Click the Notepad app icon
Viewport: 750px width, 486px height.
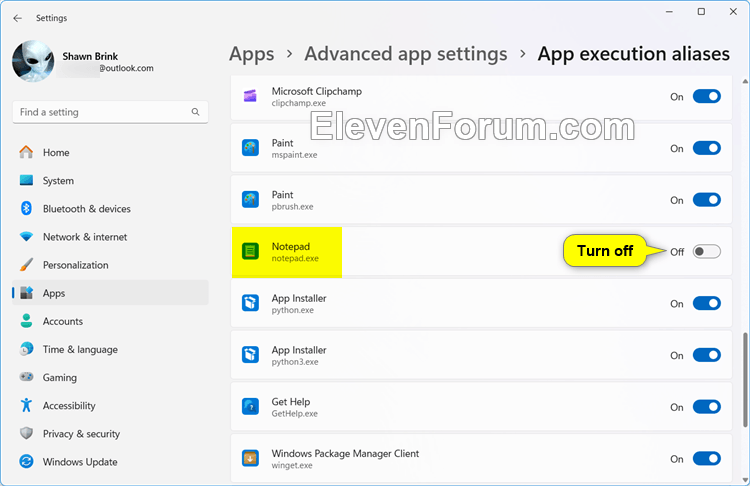[x=250, y=251]
